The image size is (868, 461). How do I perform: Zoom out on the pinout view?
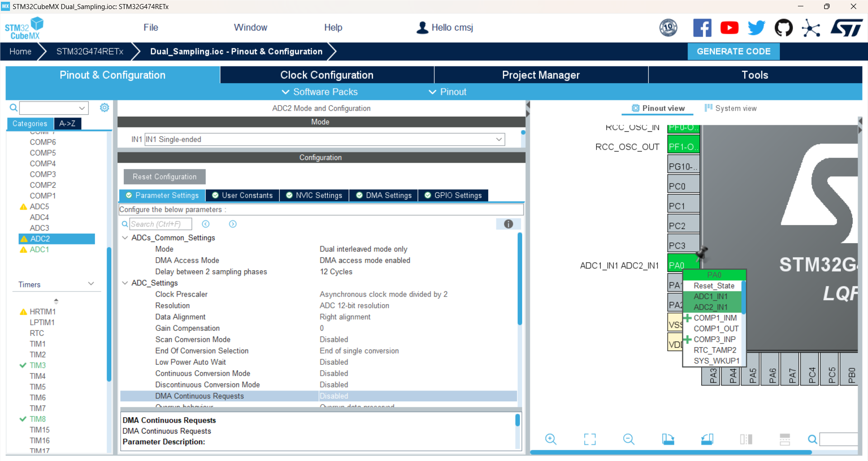629,439
